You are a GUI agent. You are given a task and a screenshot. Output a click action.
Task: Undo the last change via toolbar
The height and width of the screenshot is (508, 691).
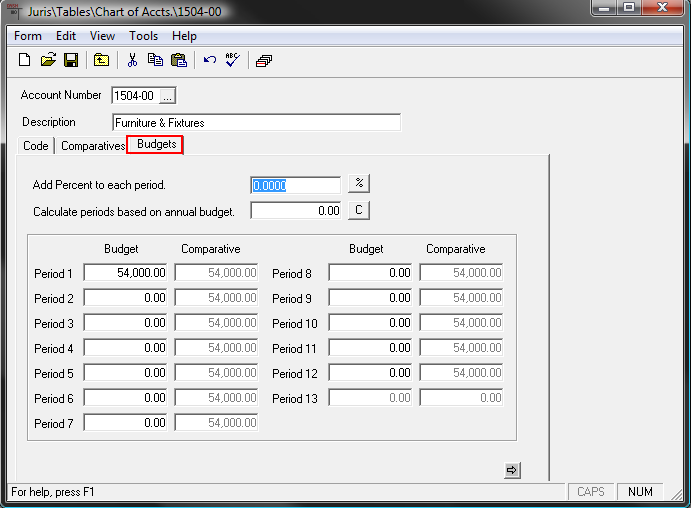pos(209,60)
